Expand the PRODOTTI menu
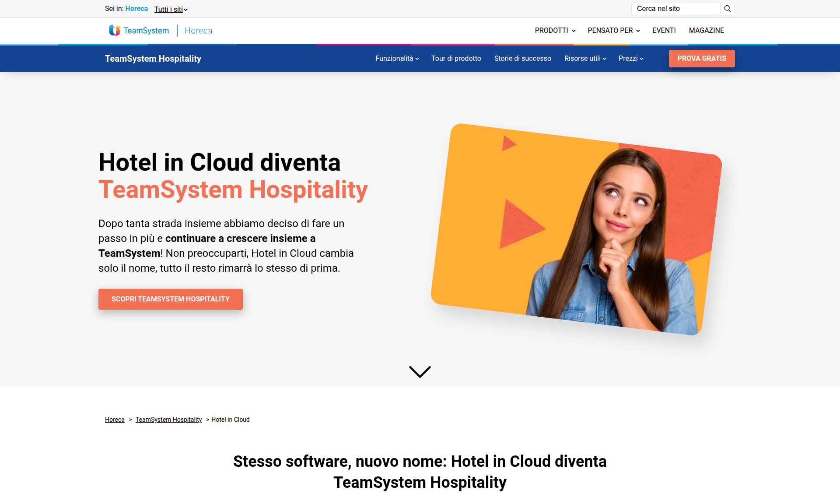Viewport: 840px width, 504px height. (x=555, y=30)
